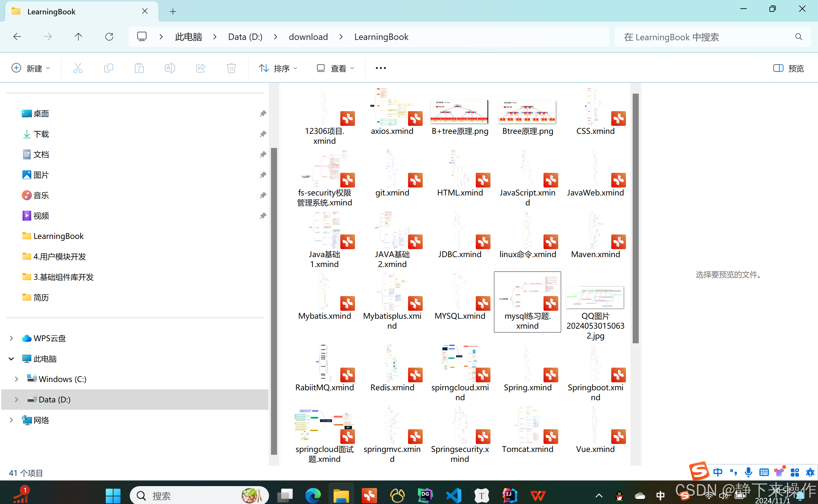Toggle Sogou input 中 language mode
Image resolution: width=818 pixels, height=504 pixels.
pyautogui.click(x=718, y=472)
